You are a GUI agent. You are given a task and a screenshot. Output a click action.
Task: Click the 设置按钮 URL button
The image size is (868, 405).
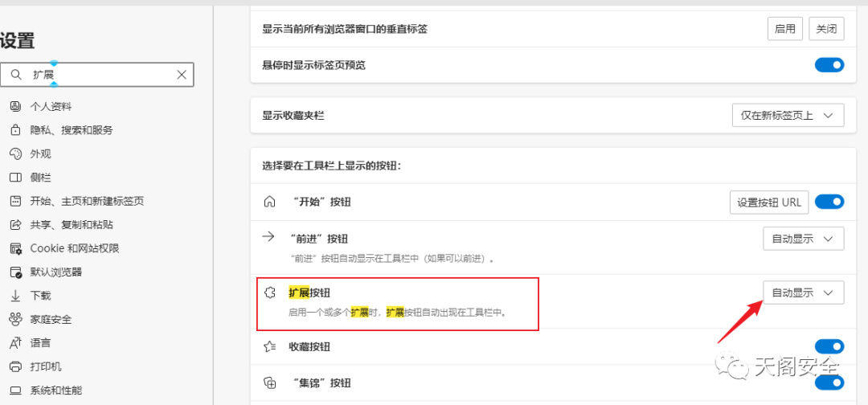coord(769,202)
